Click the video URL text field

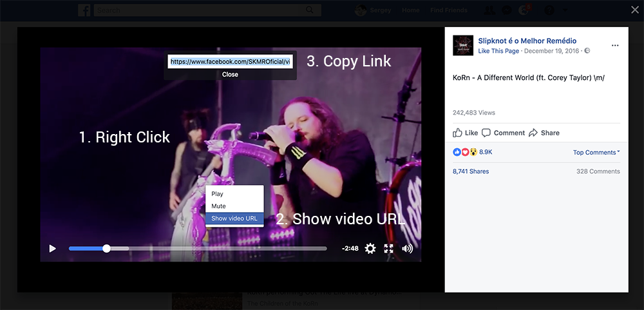point(231,62)
